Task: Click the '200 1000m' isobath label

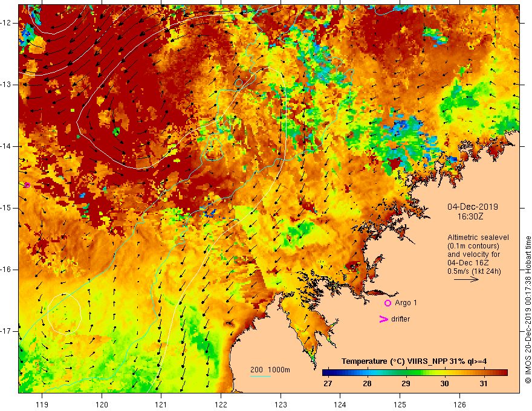Action: [x=270, y=370]
